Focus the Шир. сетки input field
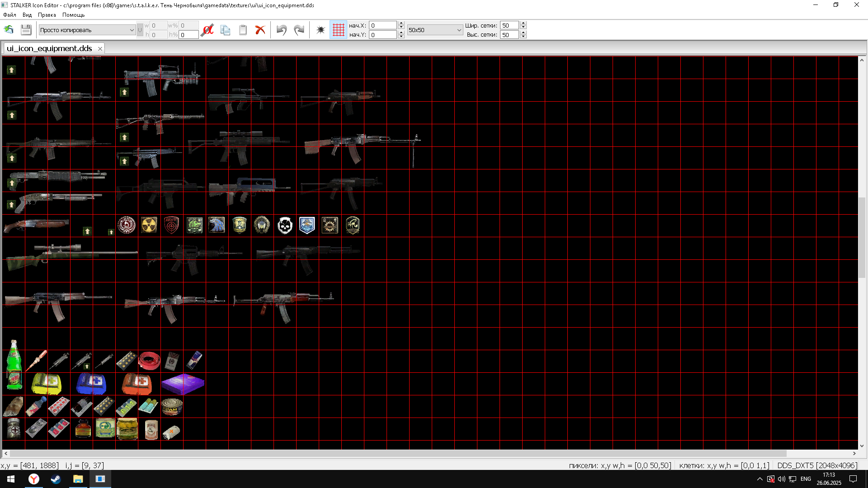This screenshot has width=868, height=488. pos(509,25)
